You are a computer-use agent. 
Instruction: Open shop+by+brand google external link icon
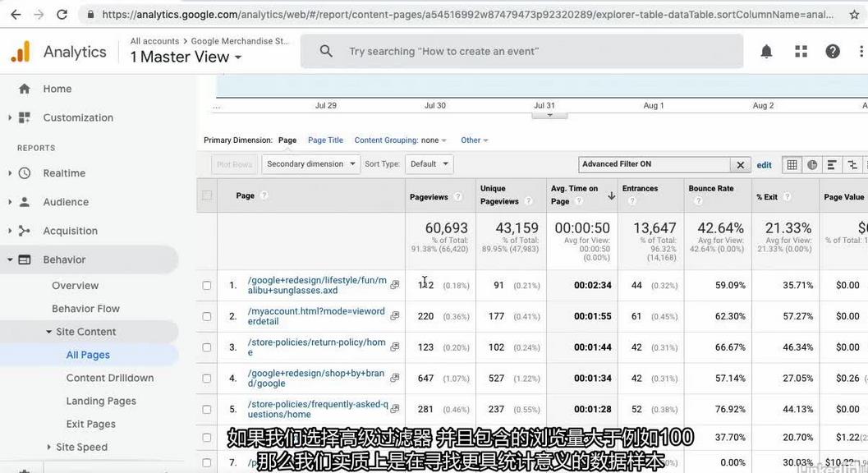click(x=395, y=378)
